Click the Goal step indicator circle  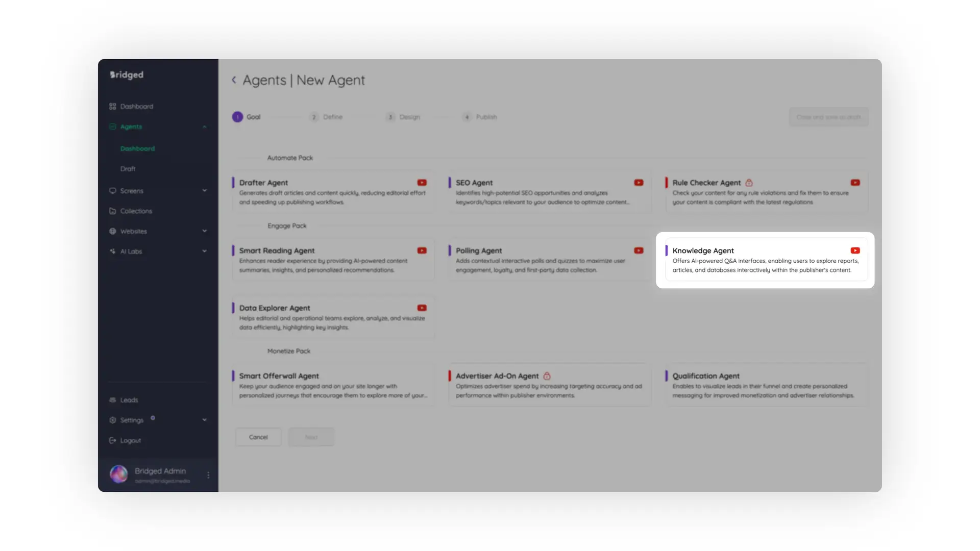pos(237,117)
